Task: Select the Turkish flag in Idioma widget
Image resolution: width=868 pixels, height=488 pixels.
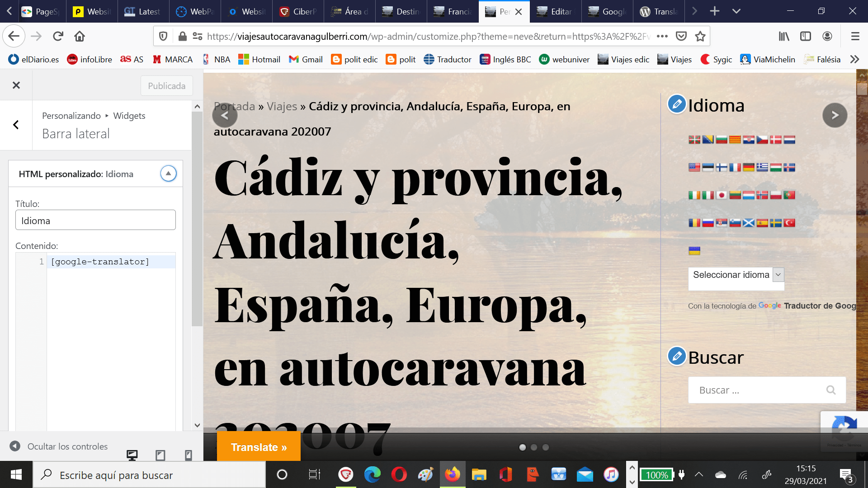Action: coord(789,223)
